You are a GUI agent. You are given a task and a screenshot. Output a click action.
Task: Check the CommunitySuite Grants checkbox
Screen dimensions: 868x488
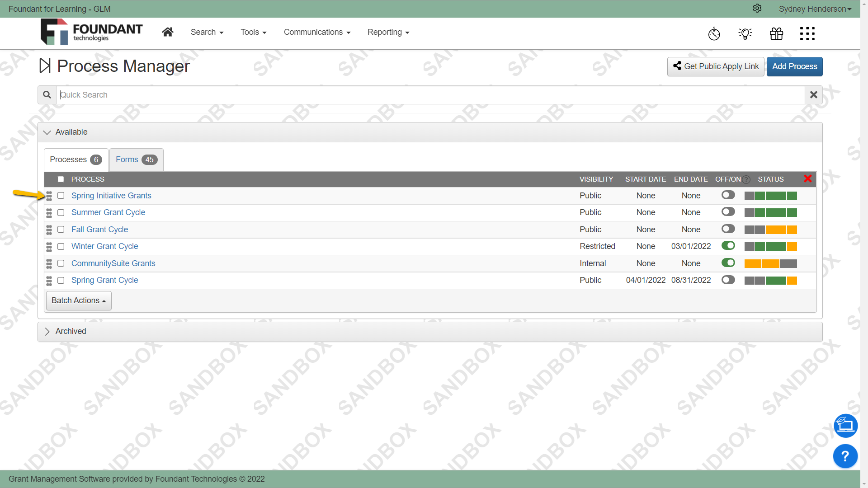click(x=61, y=263)
